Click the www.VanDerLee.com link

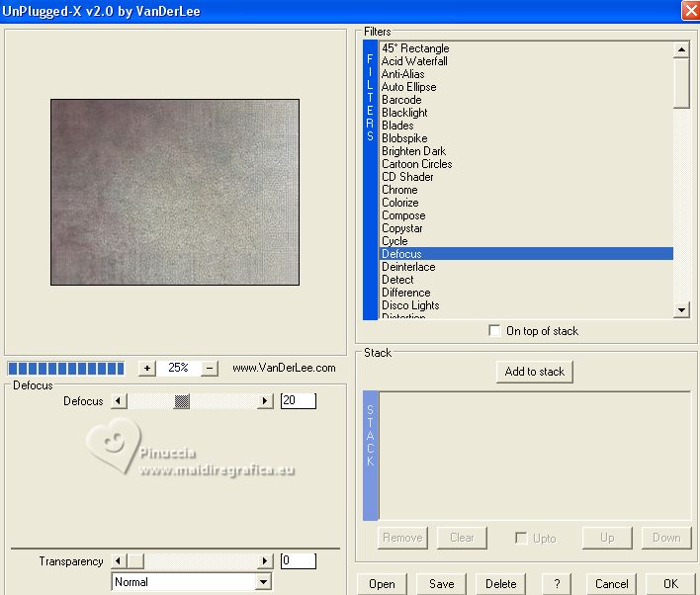[284, 368]
